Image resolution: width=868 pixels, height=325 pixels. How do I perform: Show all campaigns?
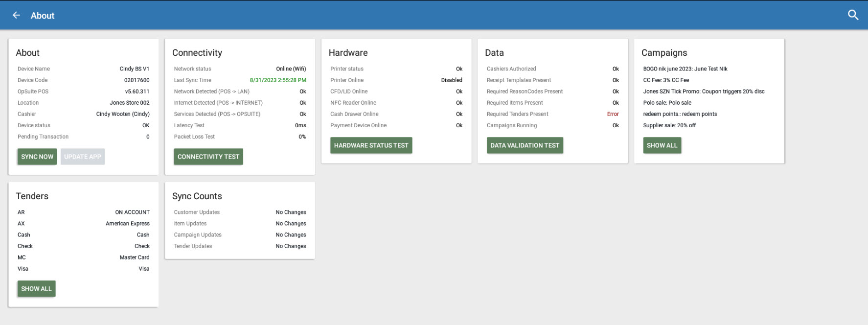(662, 145)
